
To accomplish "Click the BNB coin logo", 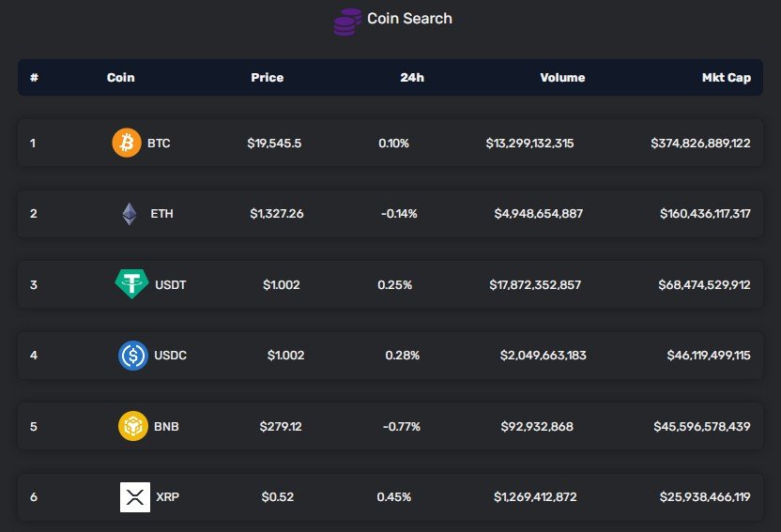I will [x=133, y=426].
